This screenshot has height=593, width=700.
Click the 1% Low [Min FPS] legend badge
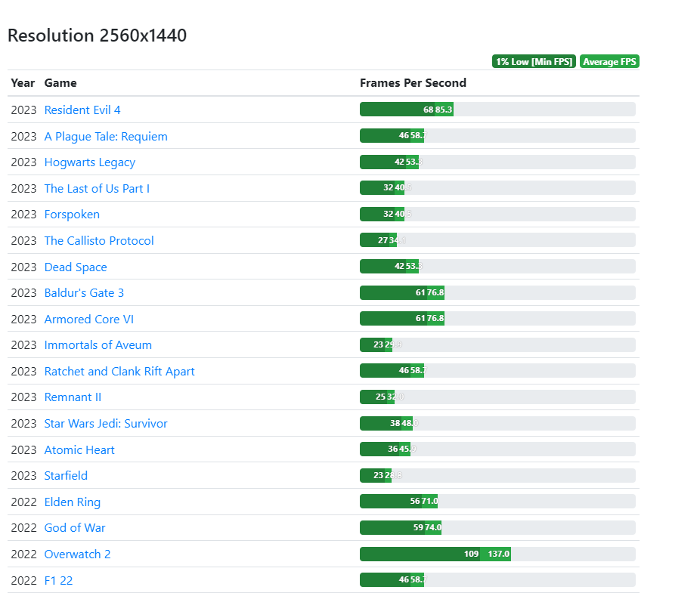tap(534, 62)
